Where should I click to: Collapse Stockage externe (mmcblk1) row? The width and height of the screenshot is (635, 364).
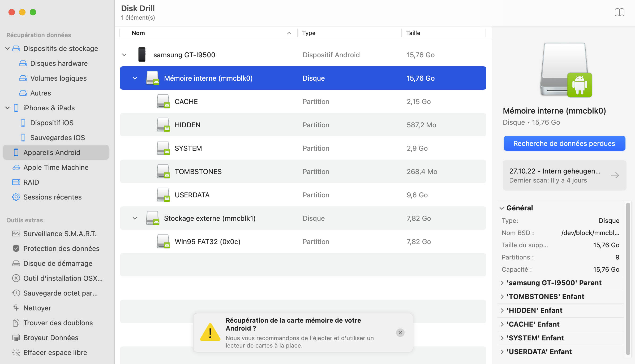tap(135, 218)
